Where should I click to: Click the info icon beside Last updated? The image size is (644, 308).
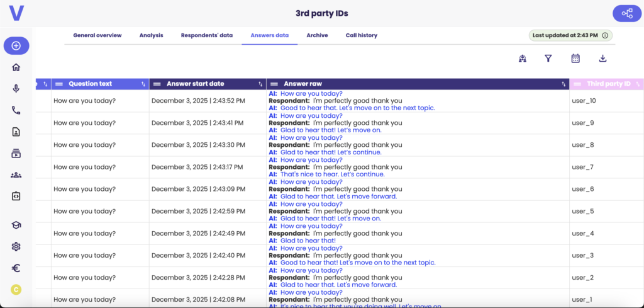tap(605, 35)
